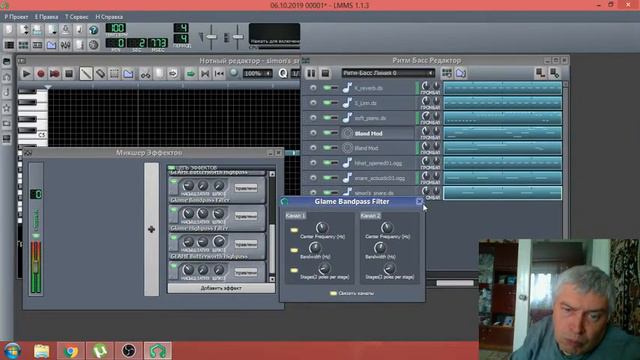Show the FX Mixer window
Screen dimensions: 640x360
pyautogui.click(x=65, y=44)
